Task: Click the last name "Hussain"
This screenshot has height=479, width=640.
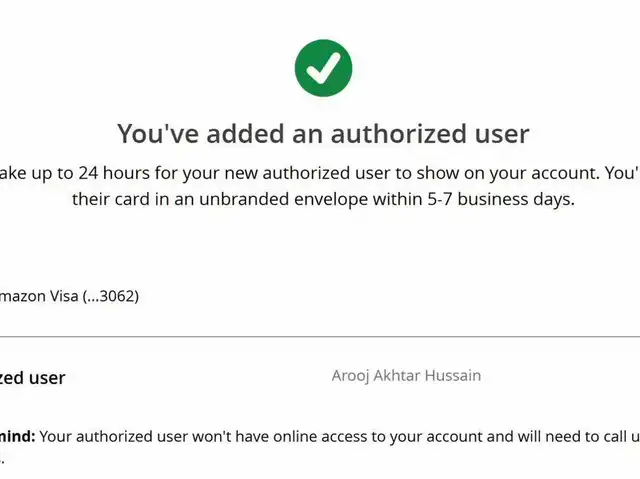Action: (x=456, y=376)
